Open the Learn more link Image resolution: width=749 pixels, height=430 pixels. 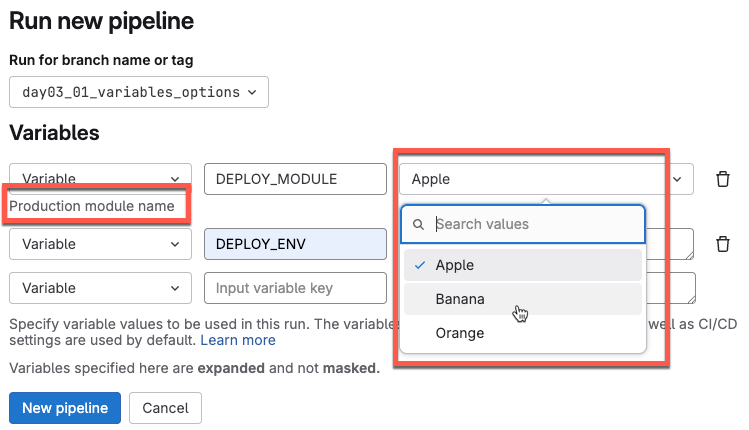(x=238, y=340)
